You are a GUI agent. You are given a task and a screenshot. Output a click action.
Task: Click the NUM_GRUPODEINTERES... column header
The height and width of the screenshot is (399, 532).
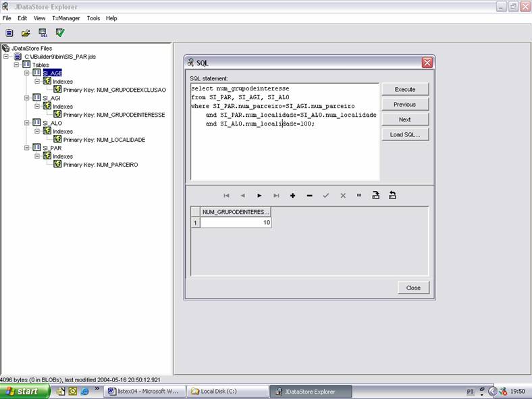pos(236,212)
